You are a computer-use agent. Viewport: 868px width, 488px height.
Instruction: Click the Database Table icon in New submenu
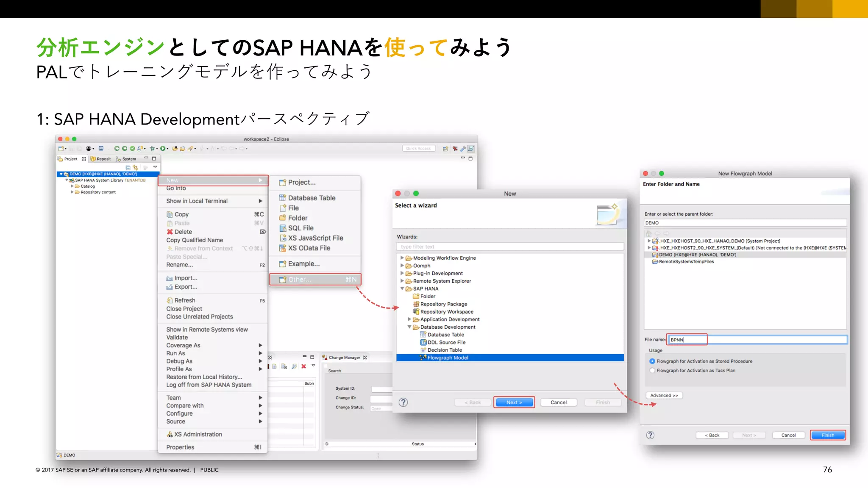tap(282, 198)
